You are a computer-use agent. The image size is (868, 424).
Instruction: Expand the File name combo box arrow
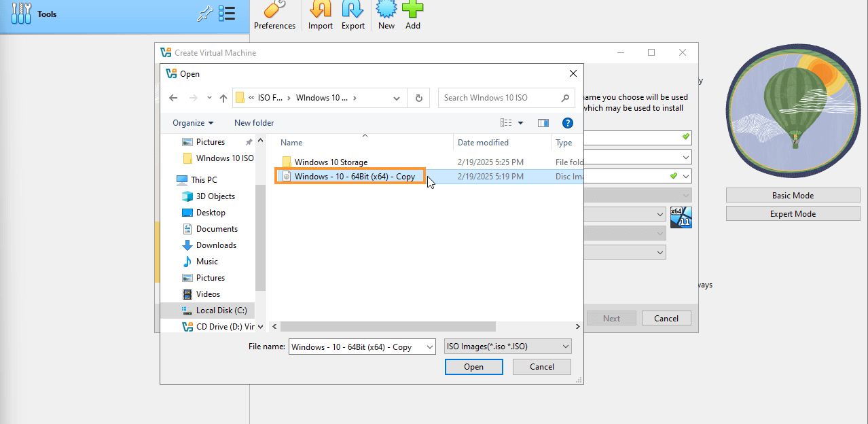(x=429, y=347)
